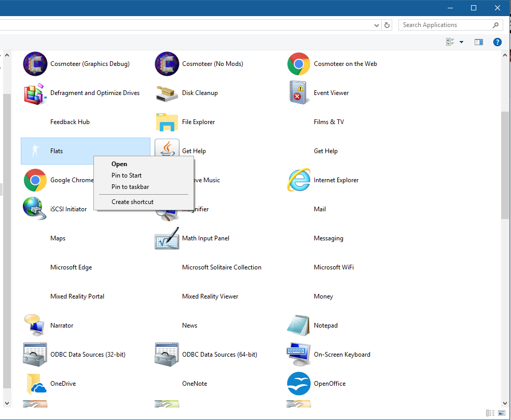
Task: Select the iSCSI Initiator icon
Action: coord(35,209)
